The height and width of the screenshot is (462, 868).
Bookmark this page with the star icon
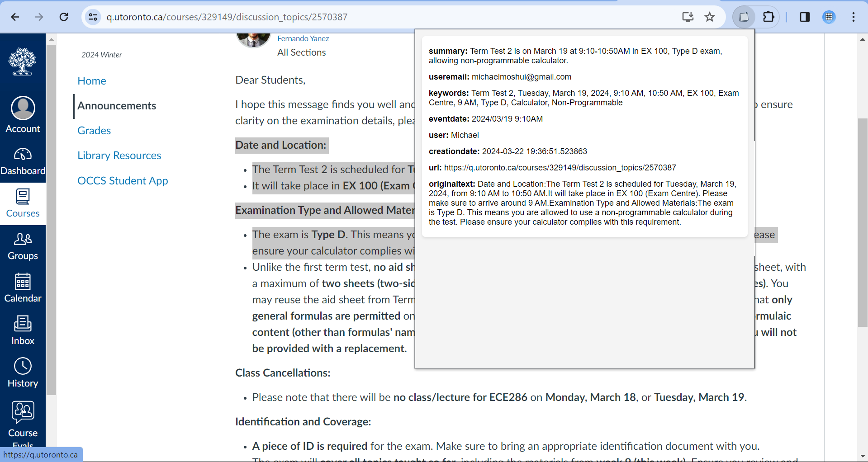click(710, 17)
